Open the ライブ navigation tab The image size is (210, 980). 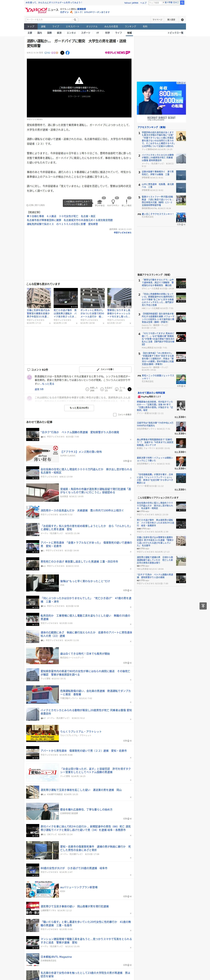point(56,27)
